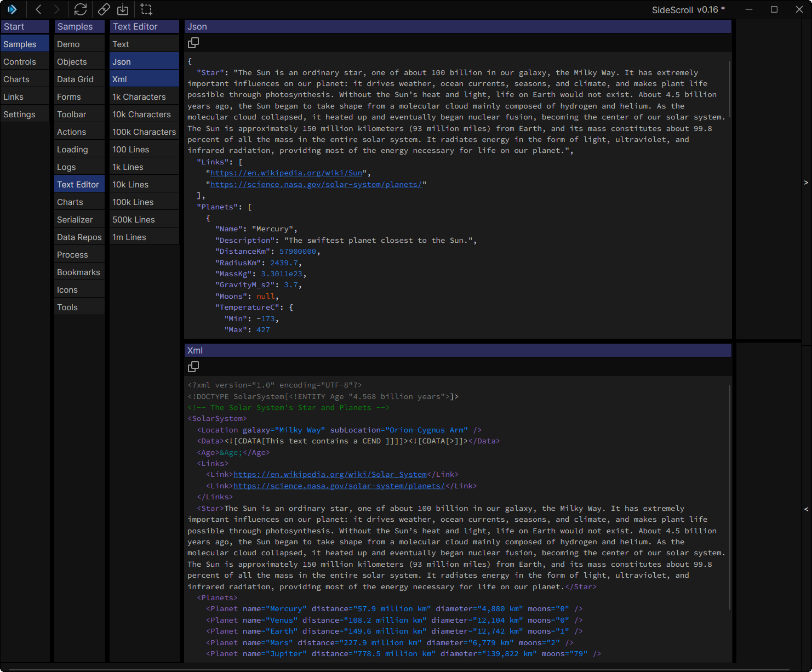Navigate back using the back arrow
The image size is (812, 672).
click(38, 9)
